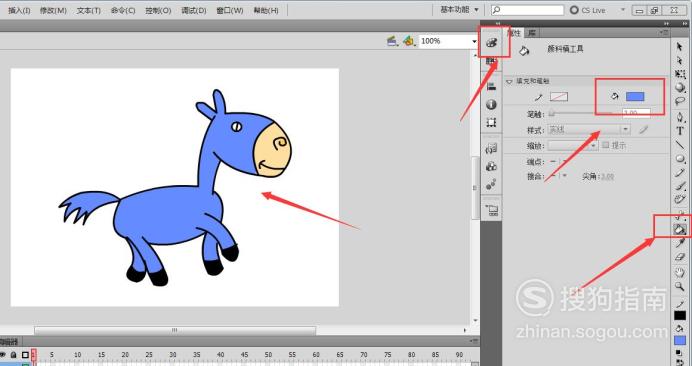Toggle timeline show/hide all layers eye

click(x=3, y=355)
